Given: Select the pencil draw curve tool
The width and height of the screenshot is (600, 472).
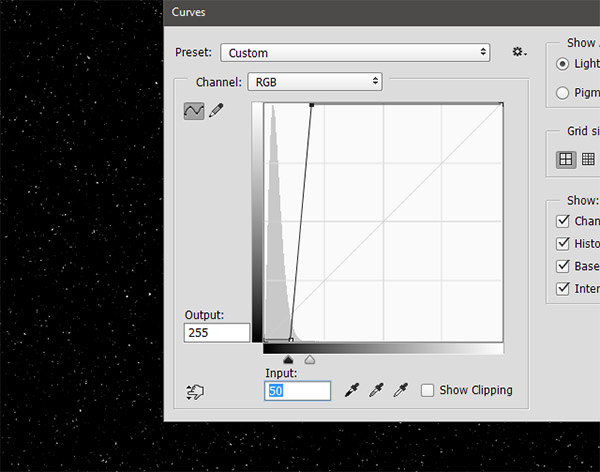Looking at the screenshot, I should (216, 111).
